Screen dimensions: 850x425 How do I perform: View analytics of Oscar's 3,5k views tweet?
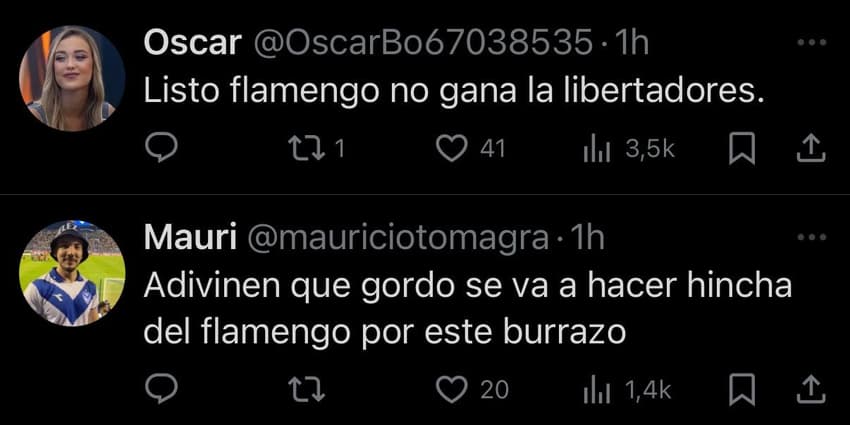(x=597, y=150)
